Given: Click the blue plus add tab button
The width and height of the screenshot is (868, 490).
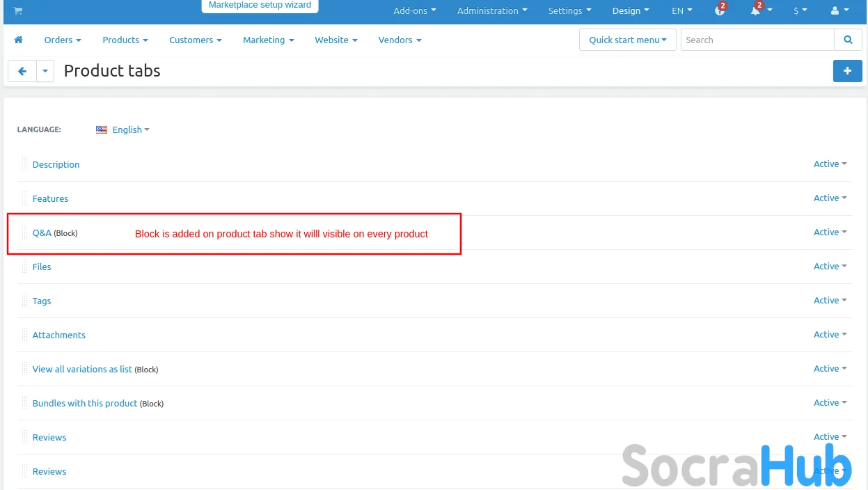Looking at the screenshot, I should tap(847, 71).
